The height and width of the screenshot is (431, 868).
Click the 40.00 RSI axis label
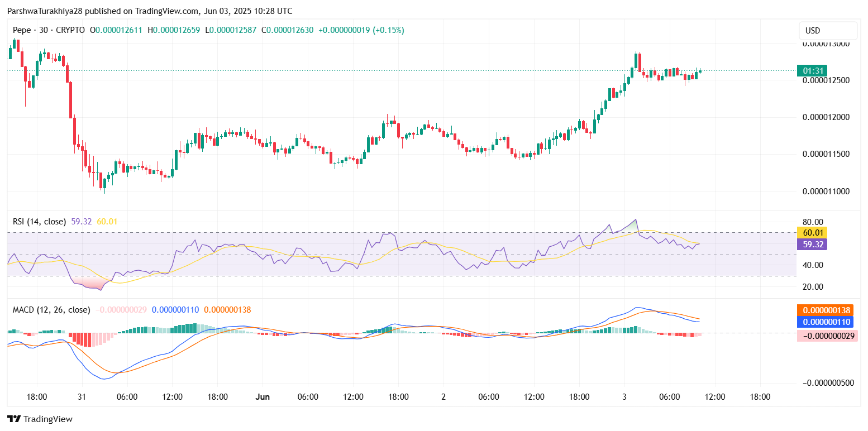pyautogui.click(x=813, y=265)
